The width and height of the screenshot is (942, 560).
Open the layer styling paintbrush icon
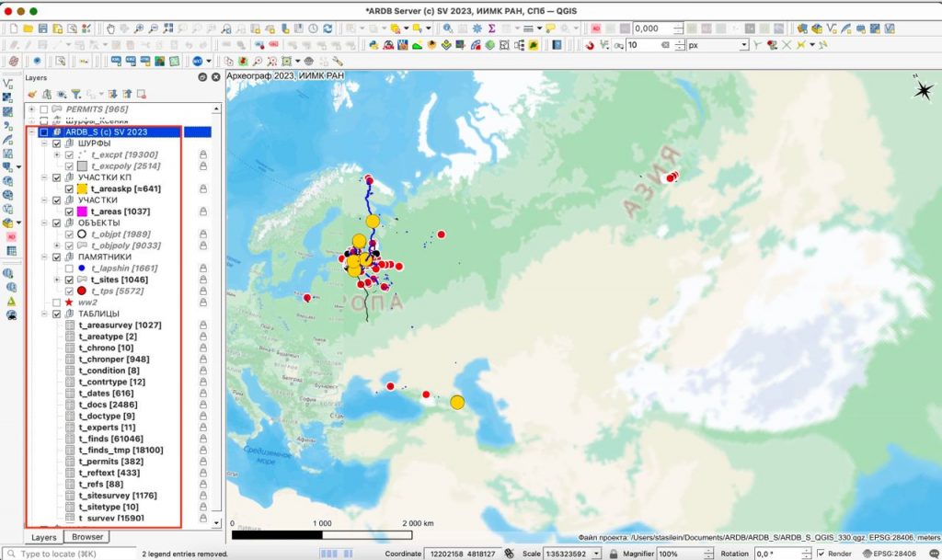[32, 94]
